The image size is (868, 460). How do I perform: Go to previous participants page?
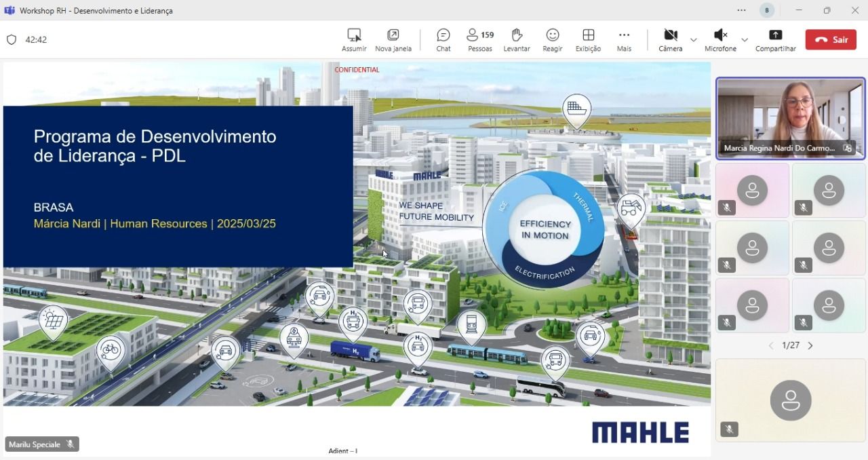[x=770, y=345]
